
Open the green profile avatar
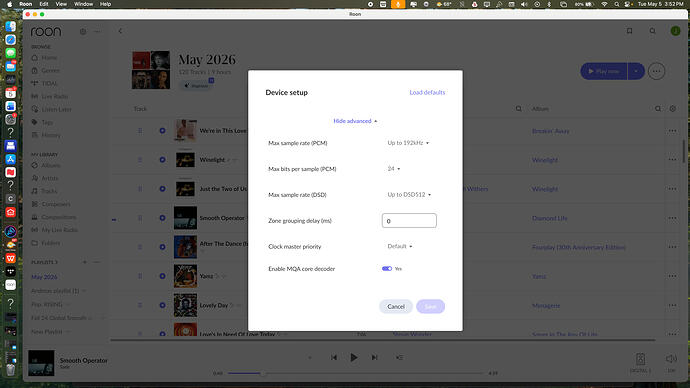tap(675, 31)
